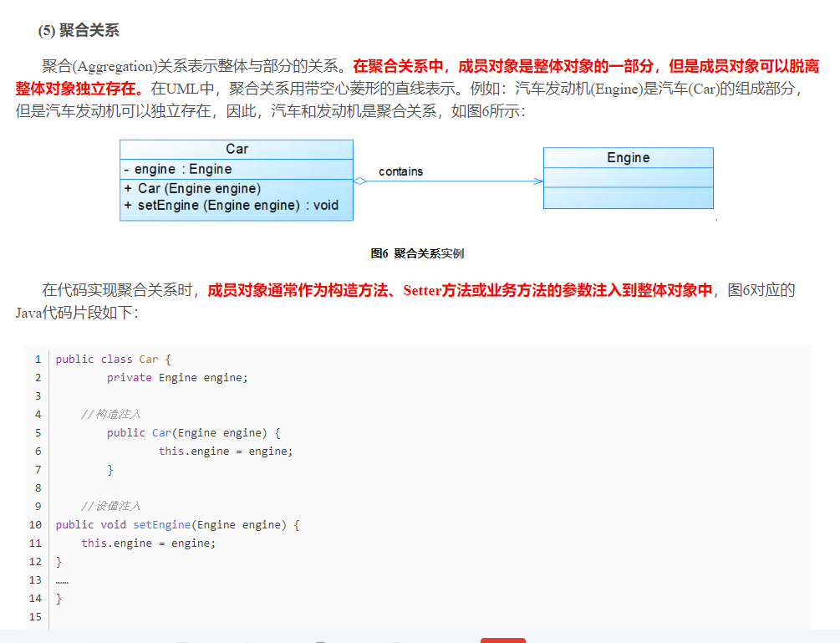
Task: Click the figure caption "图6 聚合关系实例"
Action: tap(417, 253)
